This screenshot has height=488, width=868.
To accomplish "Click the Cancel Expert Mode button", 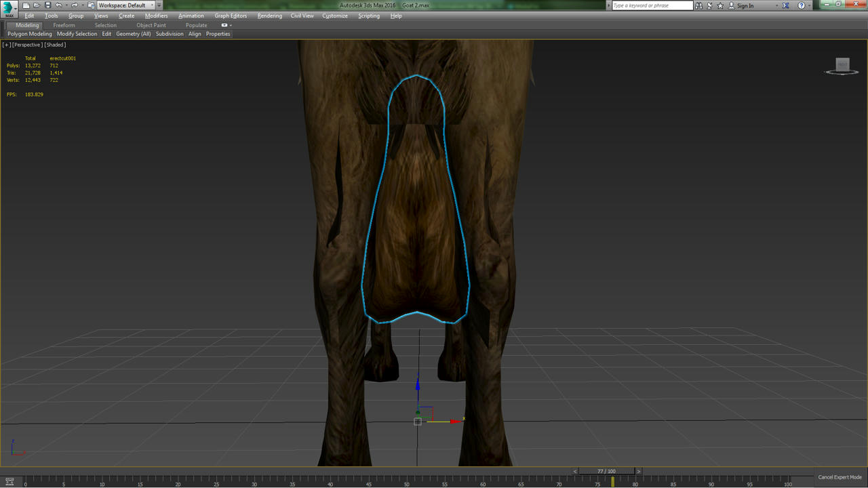I will tap(840, 477).
